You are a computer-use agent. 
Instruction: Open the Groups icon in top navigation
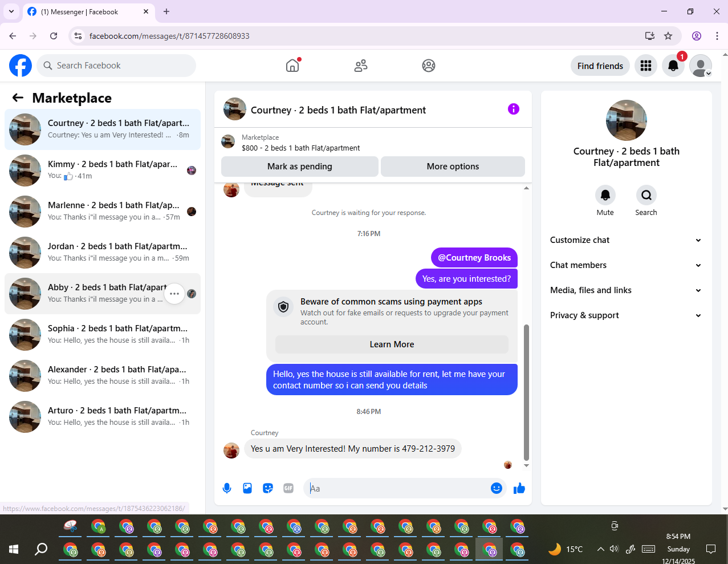pos(429,66)
